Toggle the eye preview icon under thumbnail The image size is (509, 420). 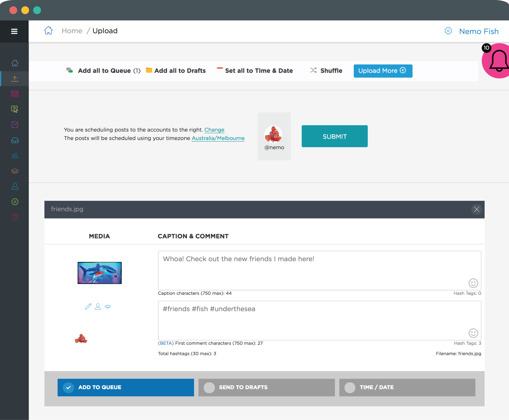pyautogui.click(x=108, y=307)
